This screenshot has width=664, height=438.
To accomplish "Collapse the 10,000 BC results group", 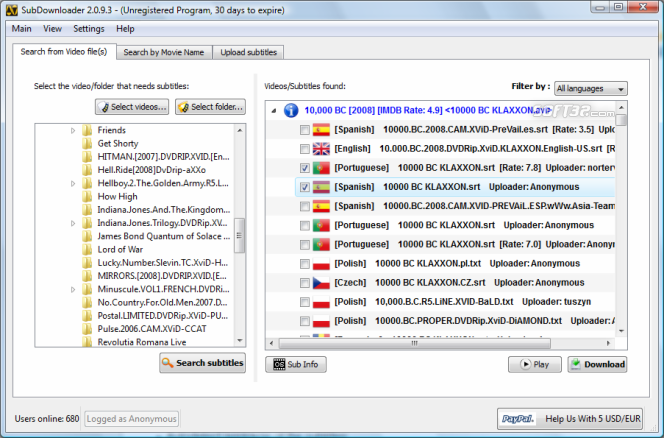I will [x=274, y=111].
